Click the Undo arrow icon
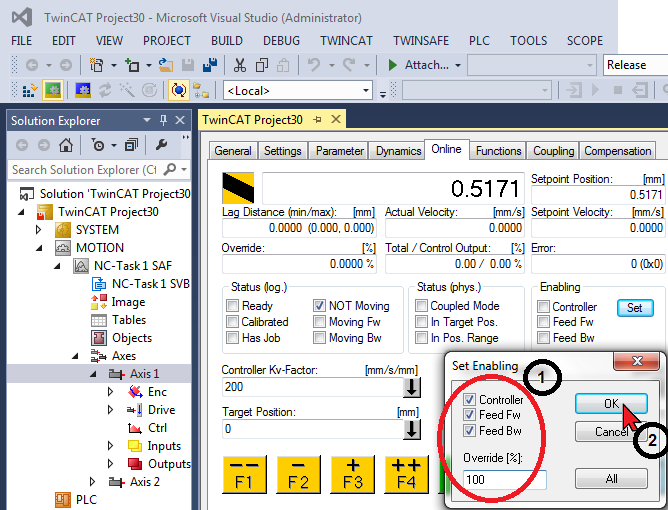This screenshot has width=668, height=510. click(x=314, y=65)
